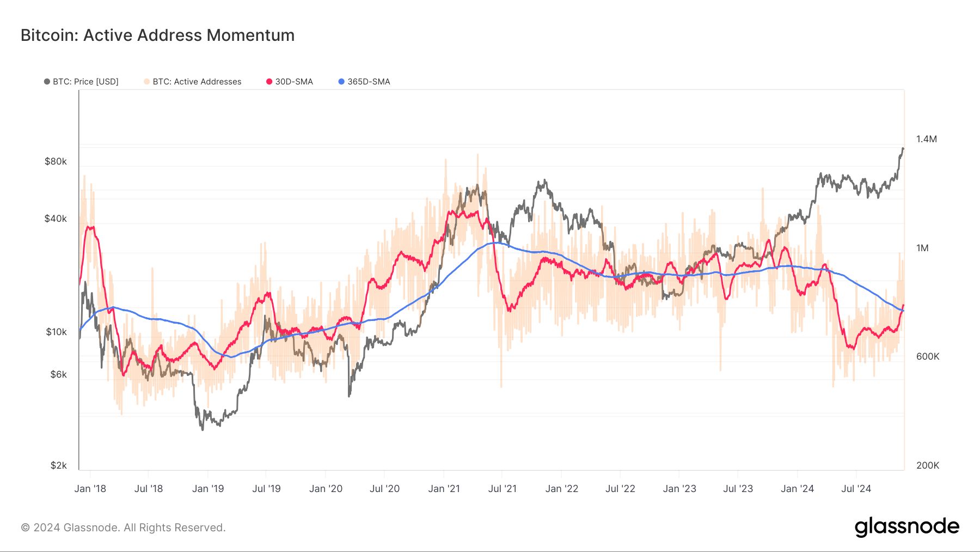Screen dimensions: 980x552
Task: Click the 1.4M right axis label
Action: [x=926, y=139]
